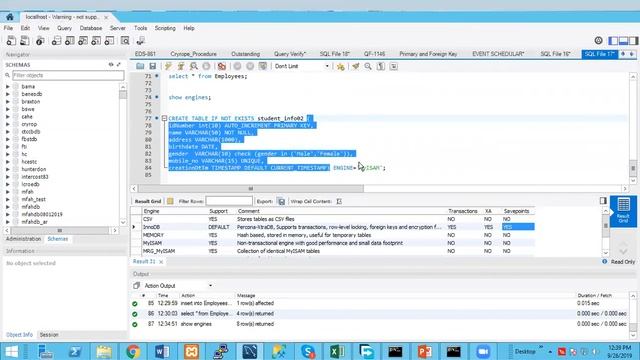Execute current statement under cursor icon
This screenshot has height=360, width=640.
coord(181,66)
